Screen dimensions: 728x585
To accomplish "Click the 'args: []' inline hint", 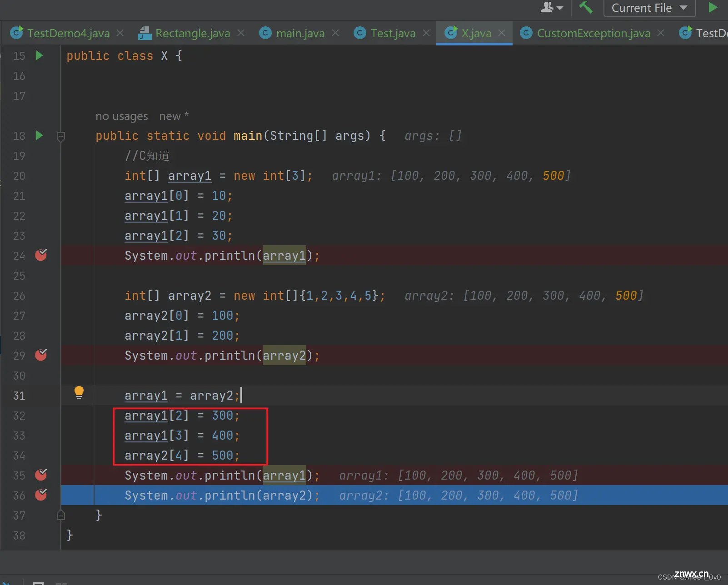I will click(x=433, y=136).
